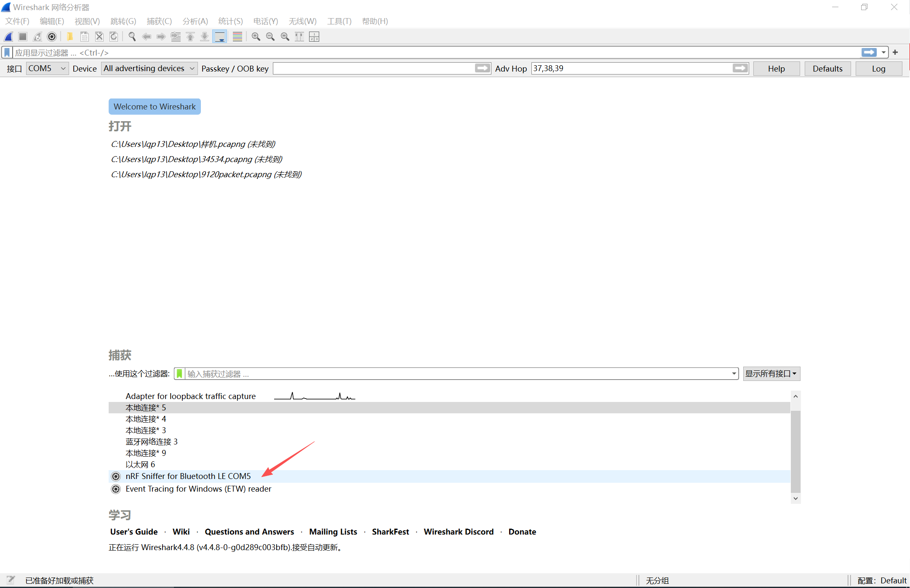The height and width of the screenshot is (588, 910).
Task: Open capture options gear in toolbar
Action: coord(52,37)
